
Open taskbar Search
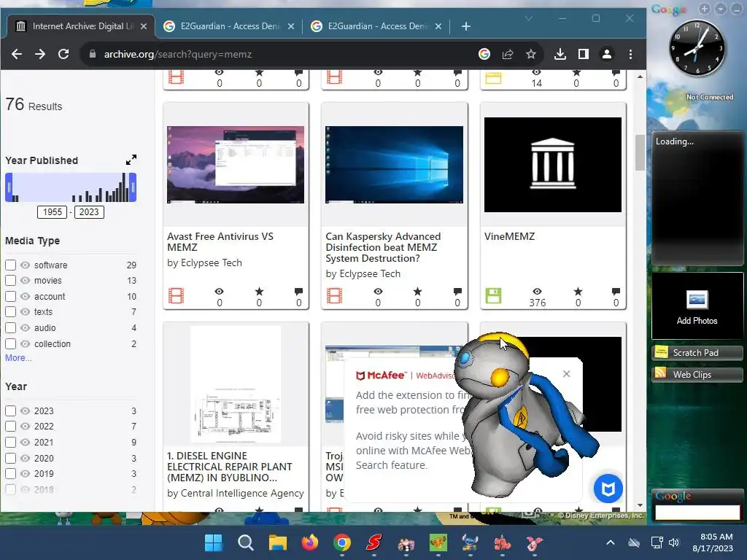(x=245, y=542)
